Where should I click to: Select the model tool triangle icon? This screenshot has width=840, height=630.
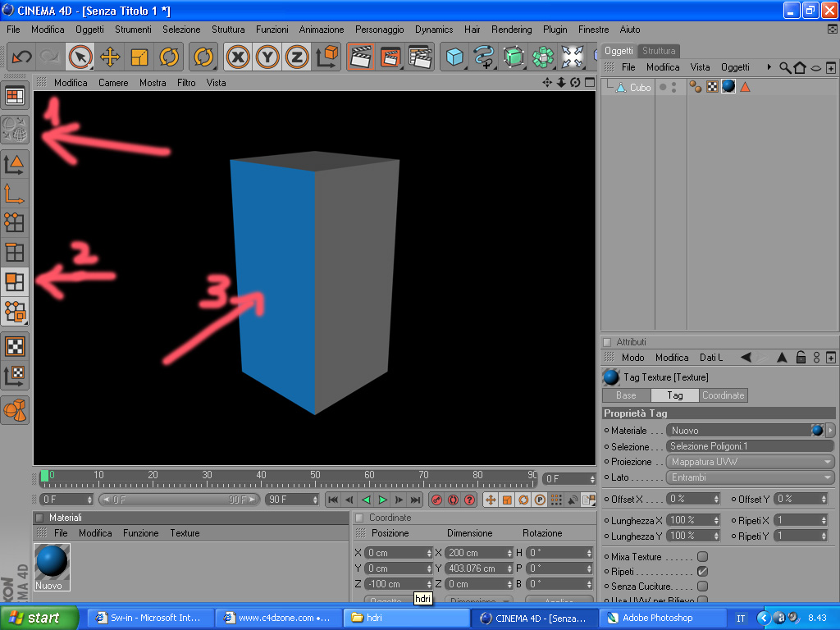pyautogui.click(x=15, y=164)
